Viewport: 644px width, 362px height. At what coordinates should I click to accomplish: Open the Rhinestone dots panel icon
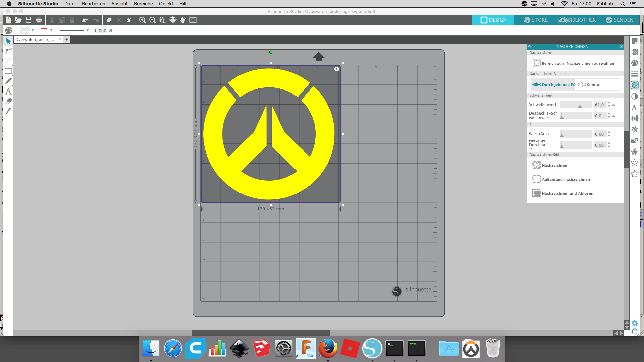pos(635,163)
